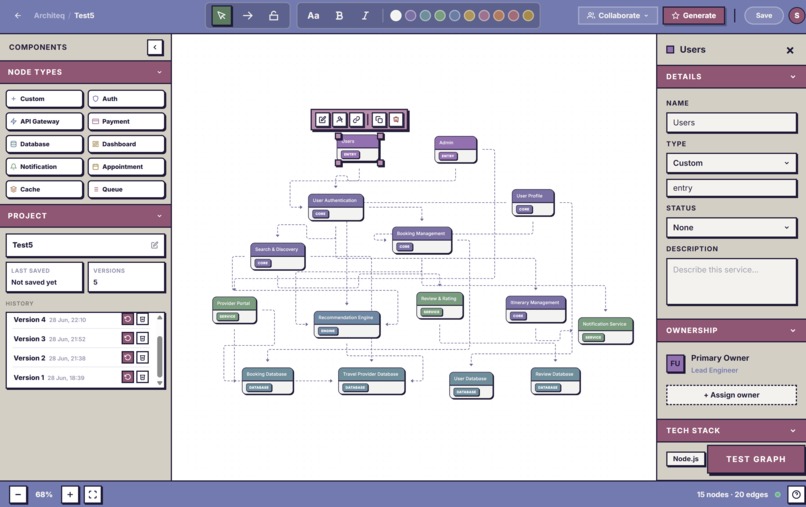Click the Generate button
This screenshot has width=806, height=507.
pos(693,15)
